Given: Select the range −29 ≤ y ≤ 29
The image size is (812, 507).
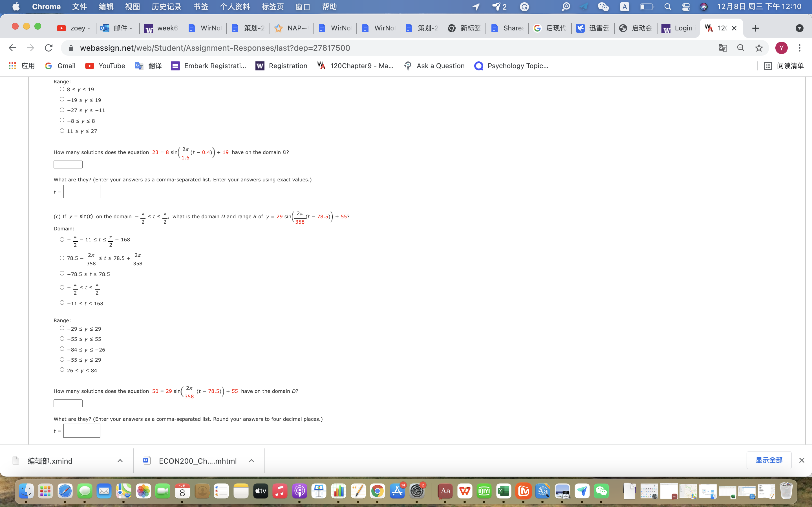Looking at the screenshot, I should click(x=62, y=328).
